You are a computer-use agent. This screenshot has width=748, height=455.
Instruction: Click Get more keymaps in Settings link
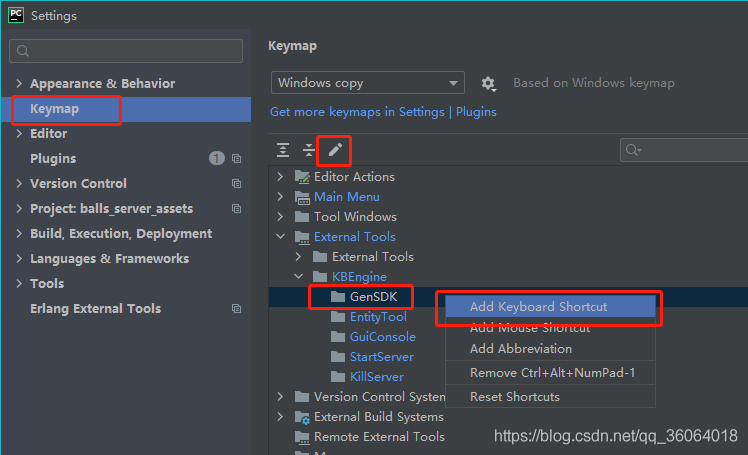tap(358, 112)
